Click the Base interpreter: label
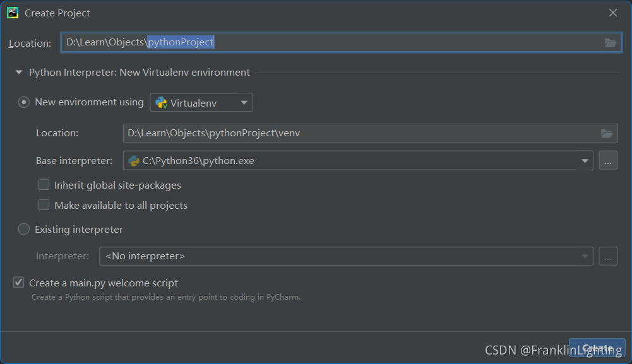Screen dimensions: 632x364 [74, 161]
